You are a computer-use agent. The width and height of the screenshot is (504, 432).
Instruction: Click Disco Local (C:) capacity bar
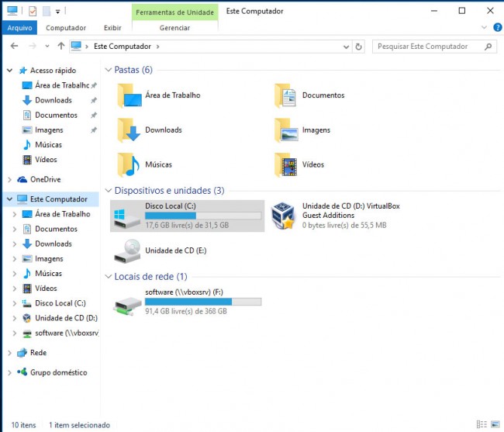pyautogui.click(x=203, y=216)
